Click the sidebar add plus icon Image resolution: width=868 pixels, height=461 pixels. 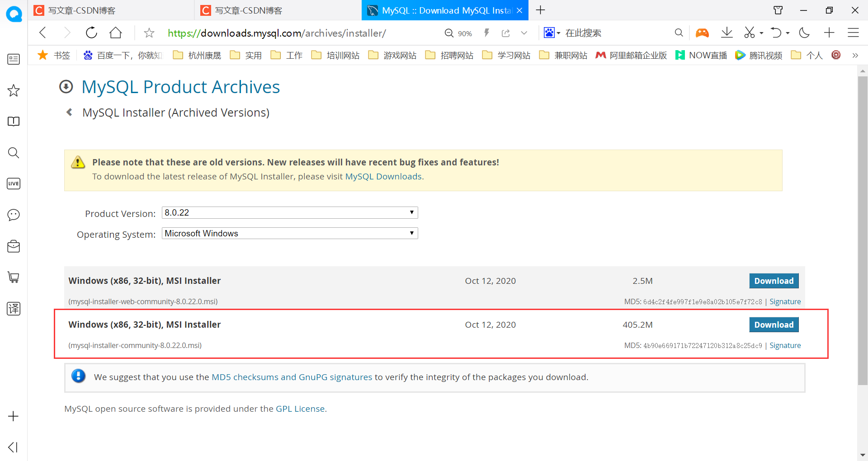(14, 416)
